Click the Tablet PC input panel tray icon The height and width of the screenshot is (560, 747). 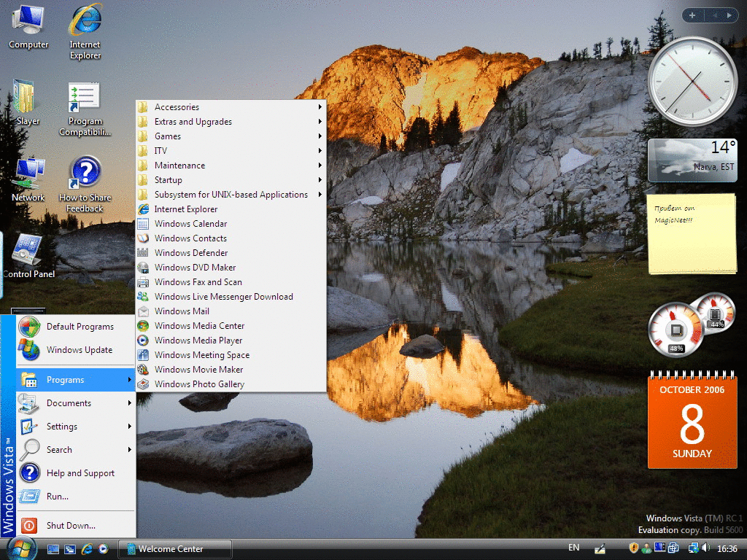600,548
